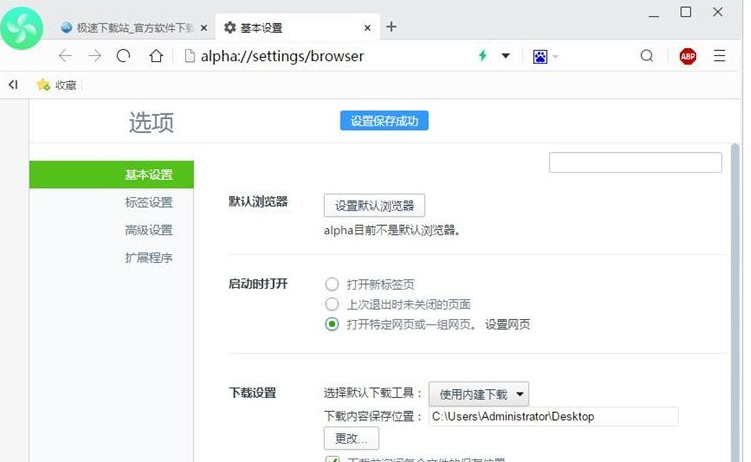Select 打开特定网页或一组网页 radio option

pos(332,324)
